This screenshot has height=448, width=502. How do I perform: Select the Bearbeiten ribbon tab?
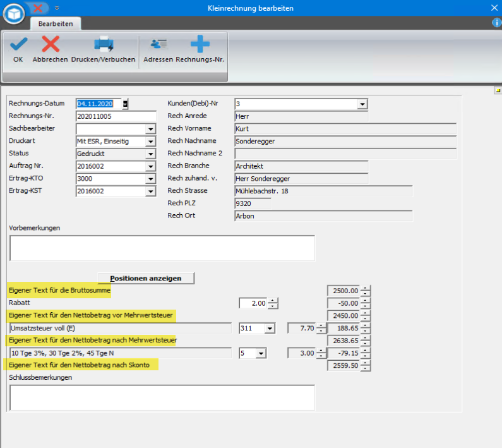tap(56, 24)
